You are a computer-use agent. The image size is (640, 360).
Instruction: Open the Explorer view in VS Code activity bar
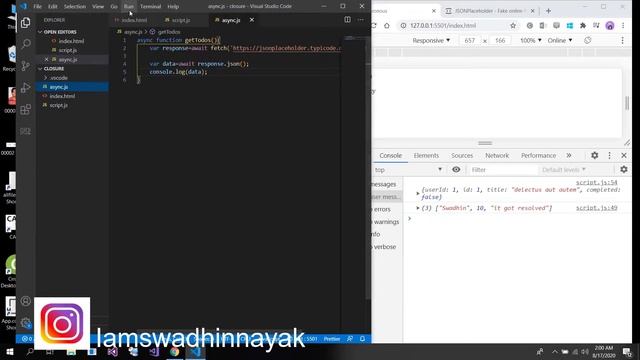[25, 22]
